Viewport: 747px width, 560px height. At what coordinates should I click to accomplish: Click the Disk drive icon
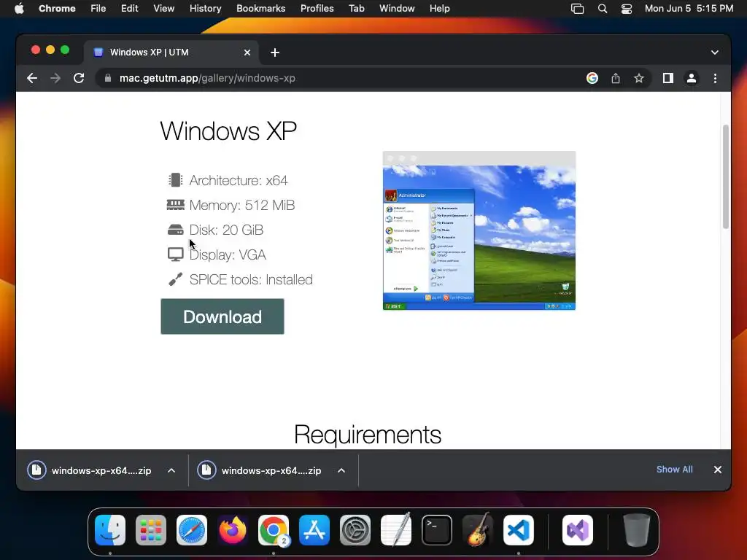click(175, 230)
